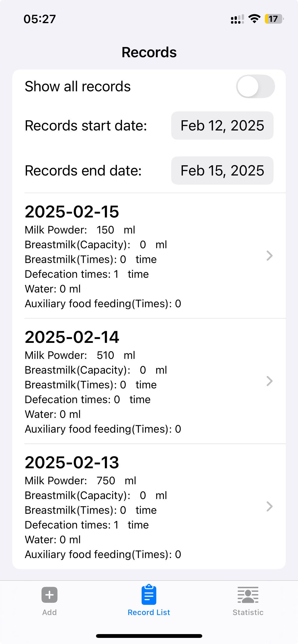Tap the Record List clipboard icon
The image size is (298, 644).
click(x=149, y=595)
